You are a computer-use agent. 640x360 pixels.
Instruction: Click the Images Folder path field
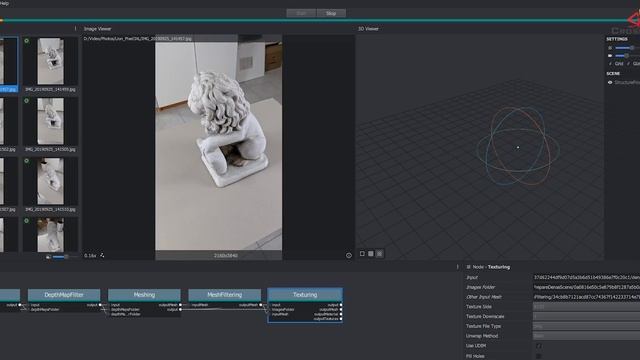(x=586, y=287)
